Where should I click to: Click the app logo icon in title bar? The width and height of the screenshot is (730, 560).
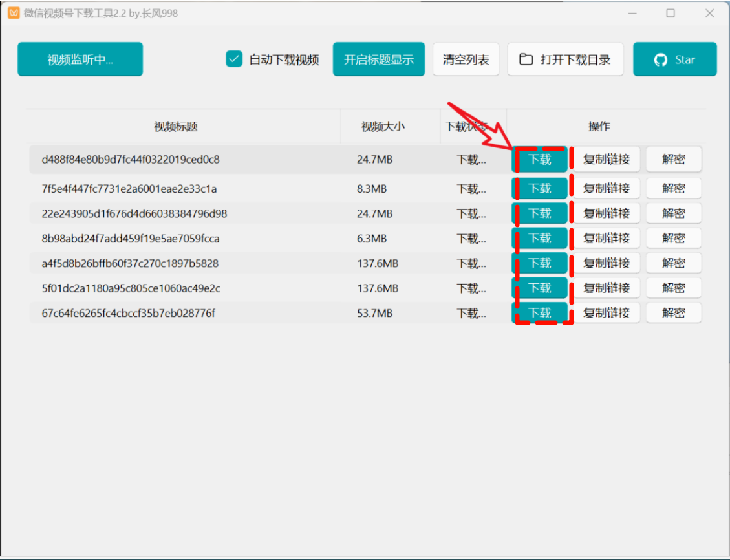[x=14, y=13]
